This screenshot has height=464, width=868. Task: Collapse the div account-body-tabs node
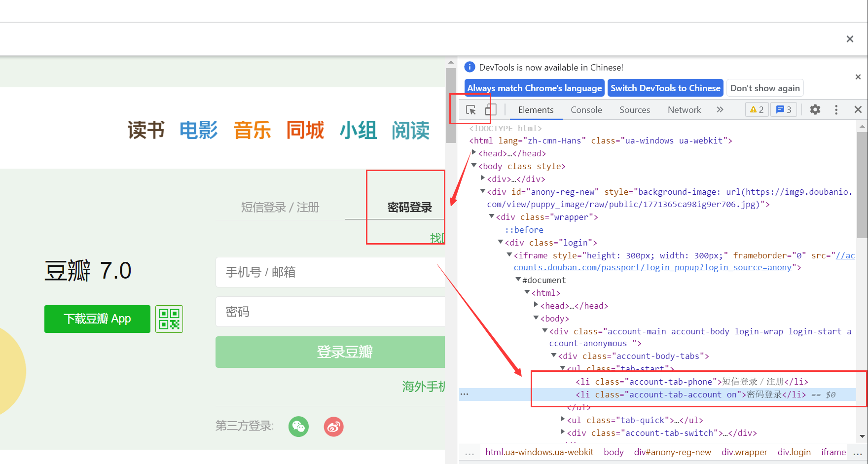[x=554, y=356]
